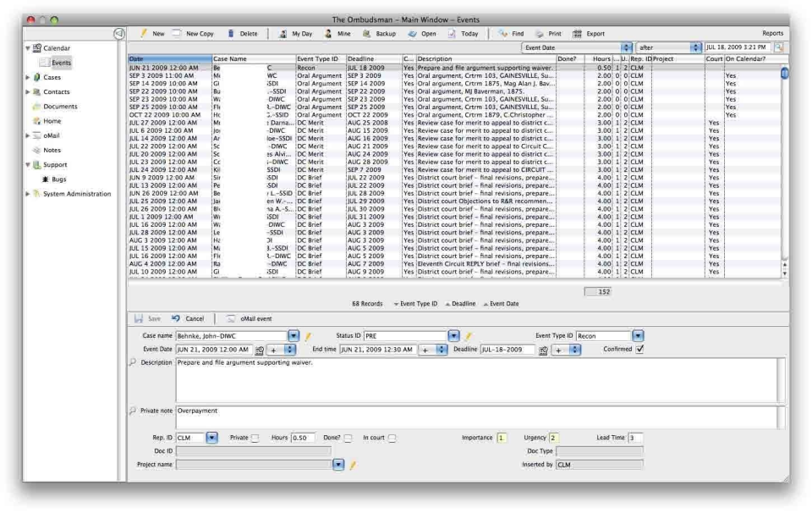Viewport: 812px width, 513px height.
Task: Open the Status ID dropdown arrow
Action: click(x=453, y=336)
